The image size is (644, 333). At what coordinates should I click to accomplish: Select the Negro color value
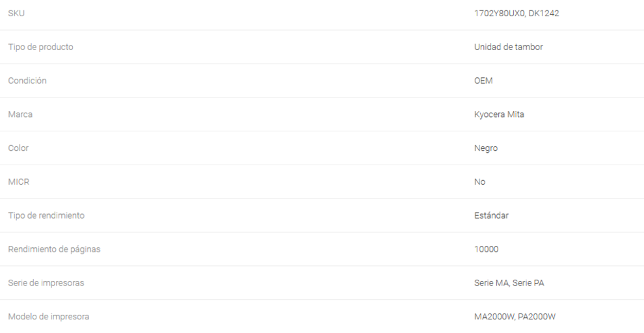pyautogui.click(x=487, y=148)
